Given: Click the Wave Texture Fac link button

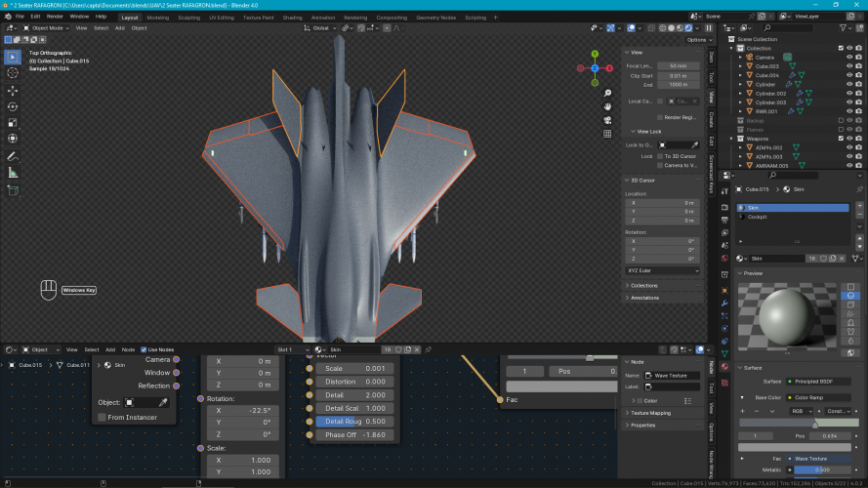Looking at the screenshot, I should (x=818, y=459).
